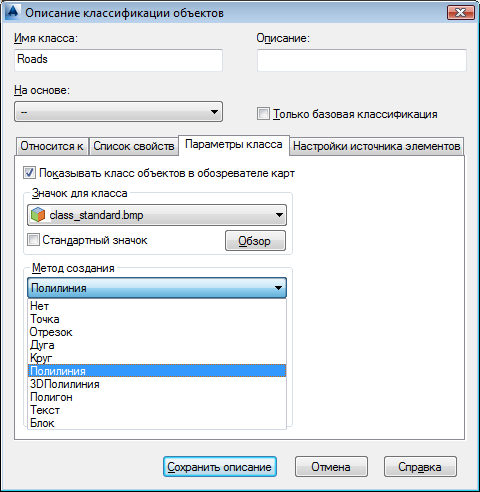Click the AutoCAD logo icon in title bar
This screenshot has width=480, height=492.
point(13,12)
